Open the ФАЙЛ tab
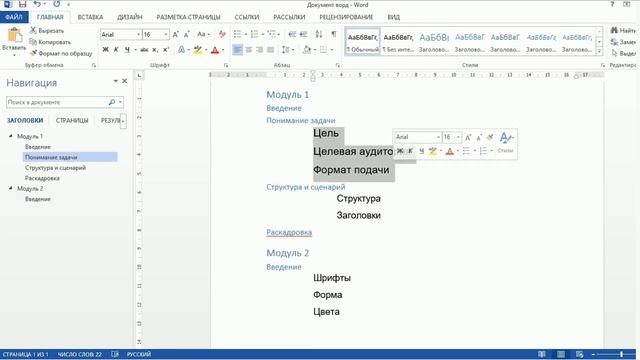 point(14,17)
